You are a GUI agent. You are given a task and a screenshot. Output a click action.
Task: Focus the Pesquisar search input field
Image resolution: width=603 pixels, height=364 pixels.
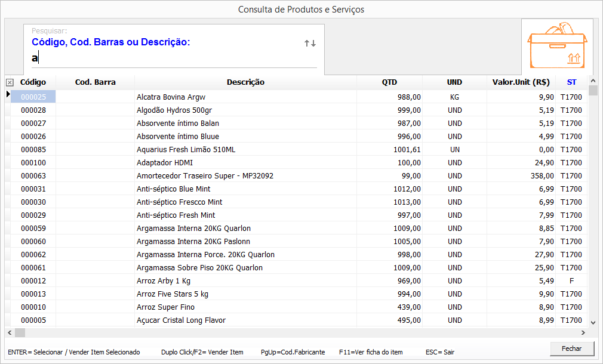click(174, 58)
